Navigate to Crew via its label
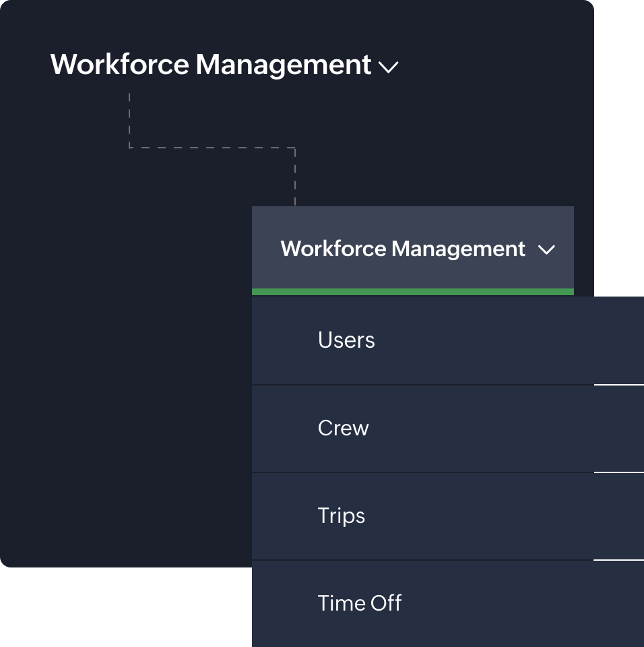Screen dimensions: 644x647 pyautogui.click(x=343, y=428)
